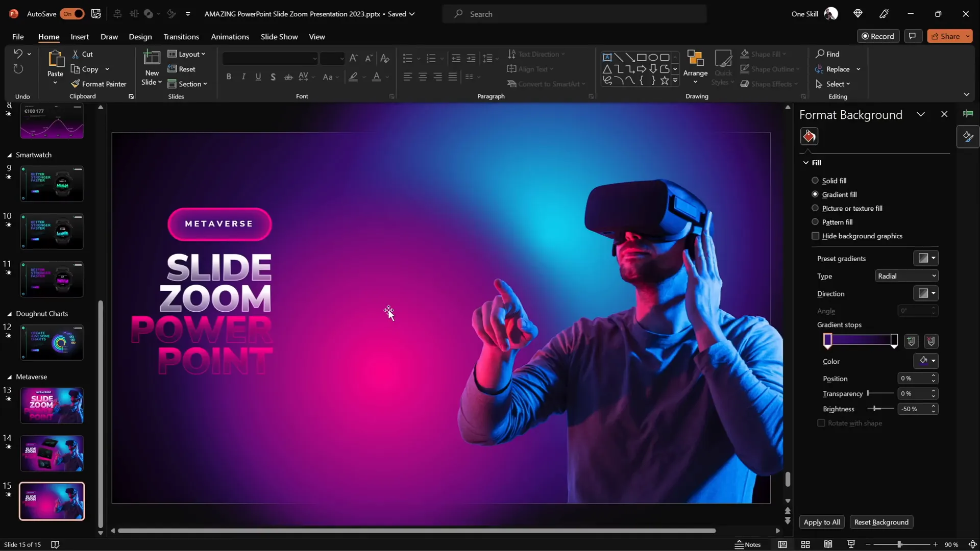Click left gradient stop marker
Viewport: 980px width, 551px height.
[x=827, y=341]
